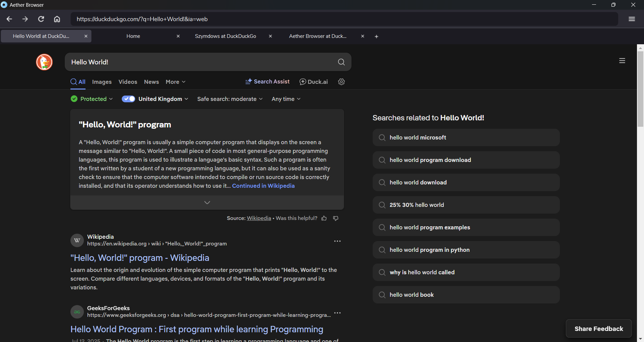Screen dimensions: 644x342
Task: Switch to the Images results tab
Action: point(102,82)
